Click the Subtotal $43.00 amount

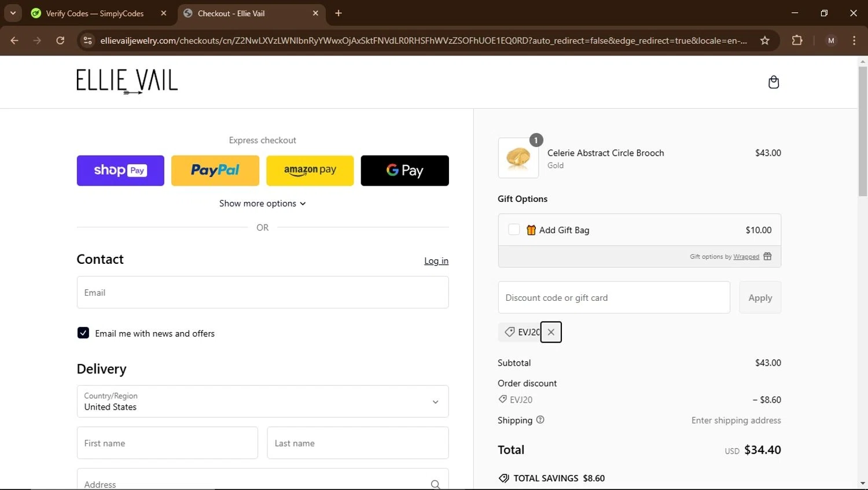pyautogui.click(x=768, y=363)
